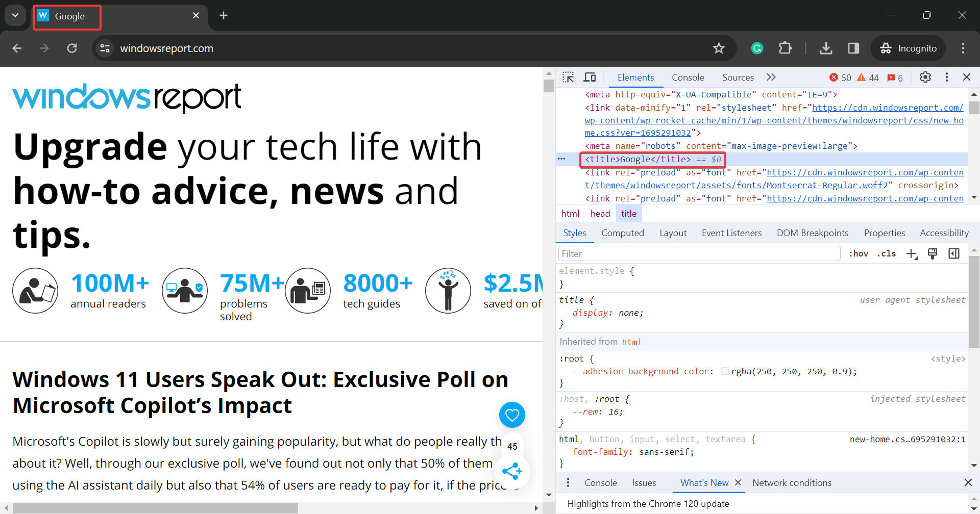Click the styles Filter input field
The height and width of the screenshot is (514, 980).
point(699,253)
